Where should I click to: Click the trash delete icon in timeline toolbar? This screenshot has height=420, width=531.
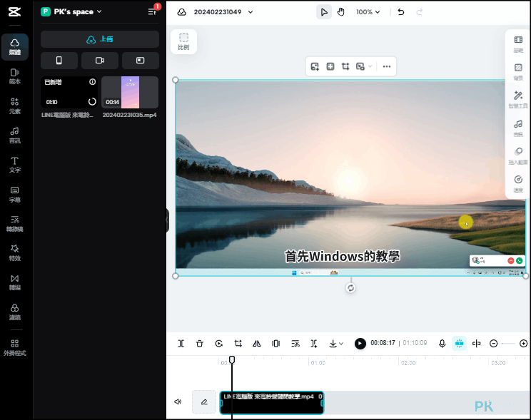[x=200, y=344]
